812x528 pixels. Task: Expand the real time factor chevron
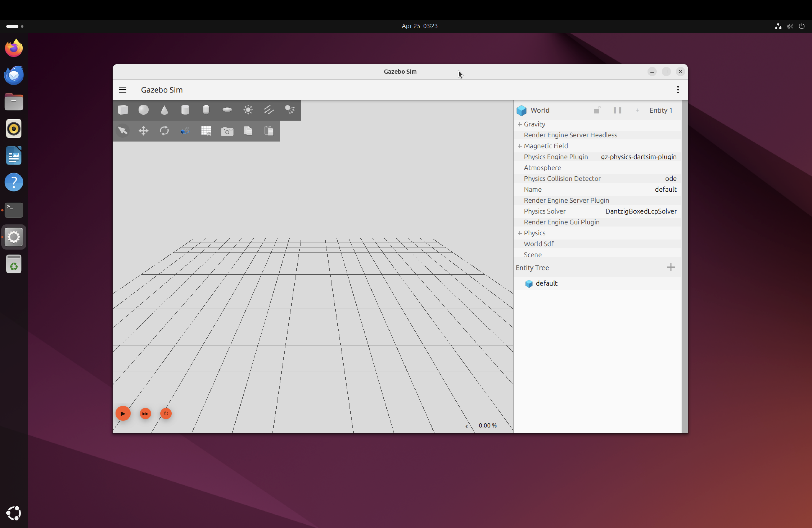point(467,426)
